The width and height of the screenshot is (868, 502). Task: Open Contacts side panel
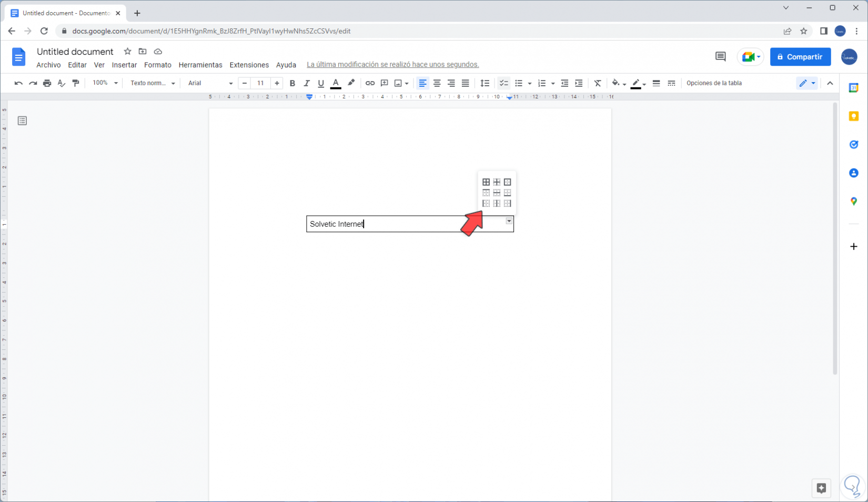click(x=854, y=173)
